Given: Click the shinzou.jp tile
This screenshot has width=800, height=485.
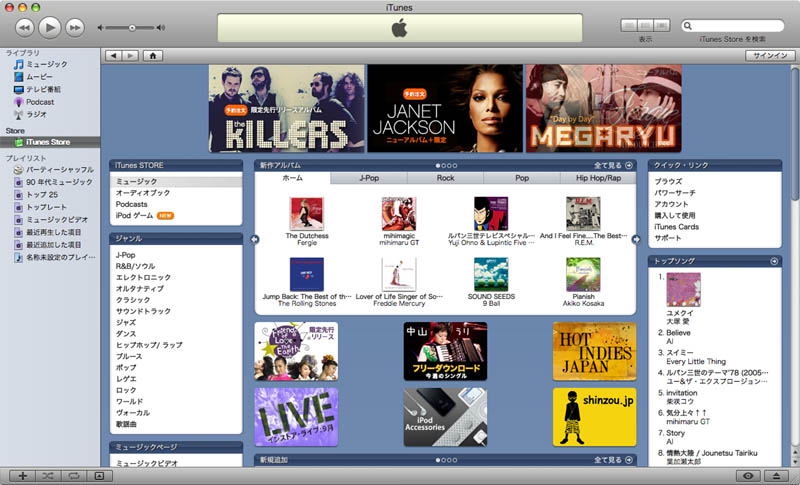Looking at the screenshot, I should point(594,417).
